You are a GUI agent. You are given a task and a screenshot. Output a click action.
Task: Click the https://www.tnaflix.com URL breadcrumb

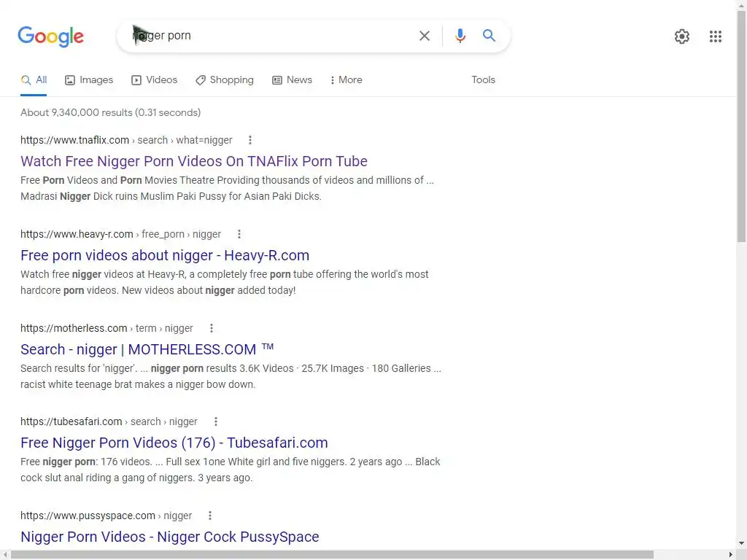126,140
